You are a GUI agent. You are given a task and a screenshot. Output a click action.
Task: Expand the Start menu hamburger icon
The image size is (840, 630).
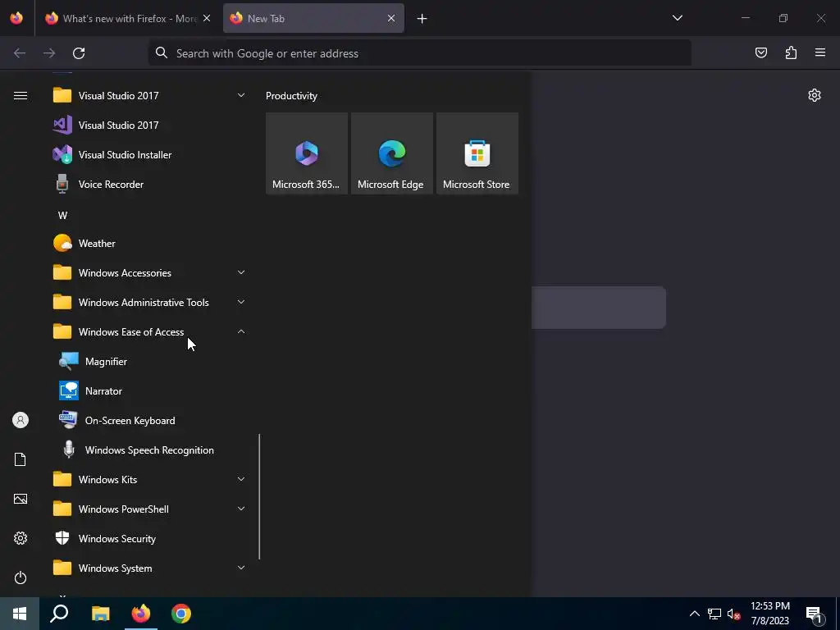21,95
